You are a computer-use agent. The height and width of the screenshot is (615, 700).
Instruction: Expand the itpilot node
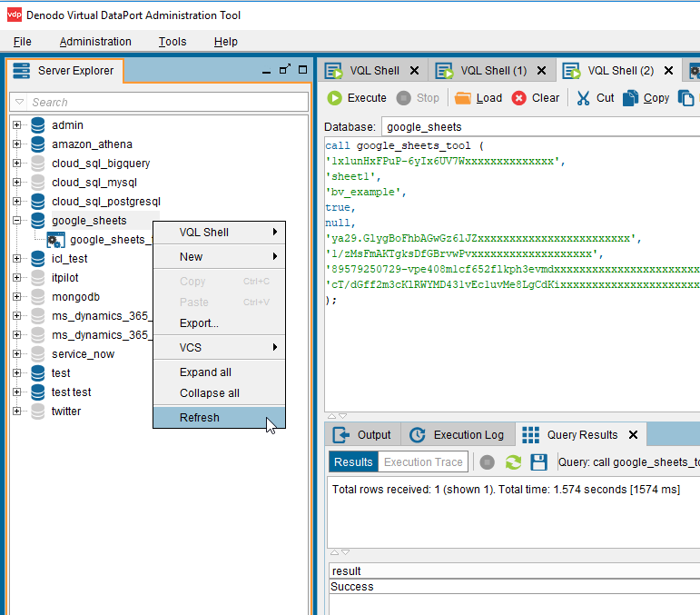17,277
